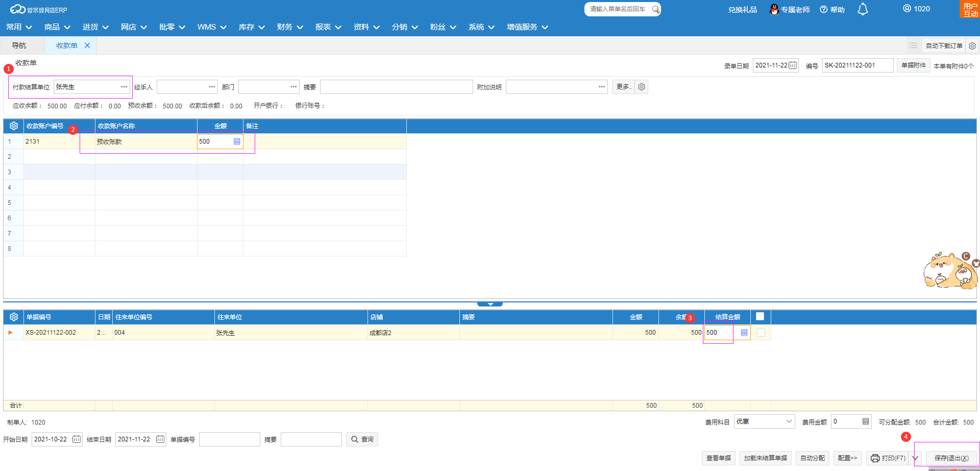Click the settings gear beside 自动下载订单
The image size is (980, 471).
pos(972,46)
